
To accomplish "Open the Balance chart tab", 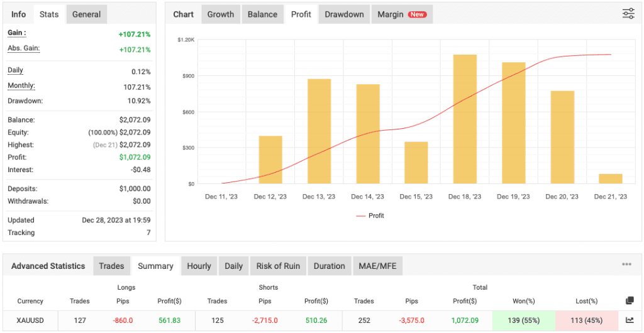I will [263, 14].
